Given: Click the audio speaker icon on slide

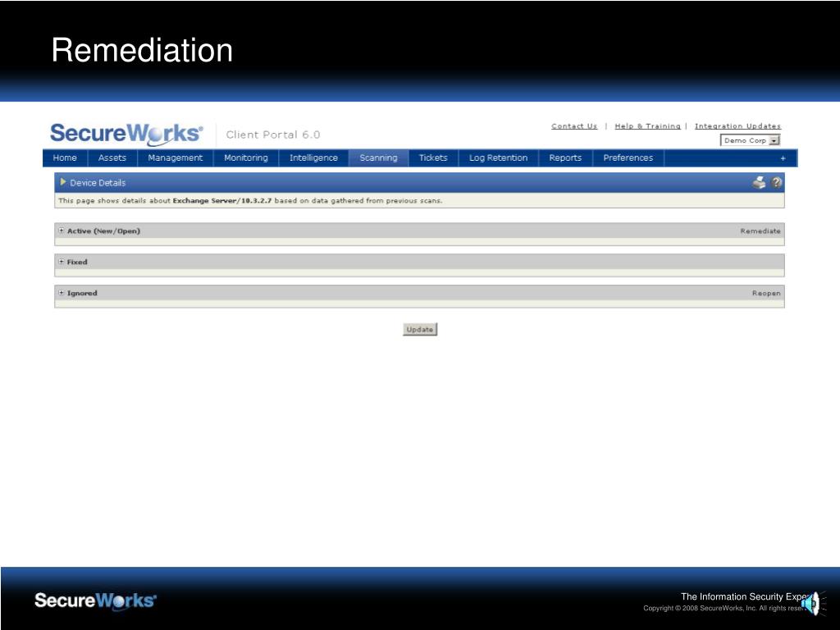Looking at the screenshot, I should tap(812, 605).
